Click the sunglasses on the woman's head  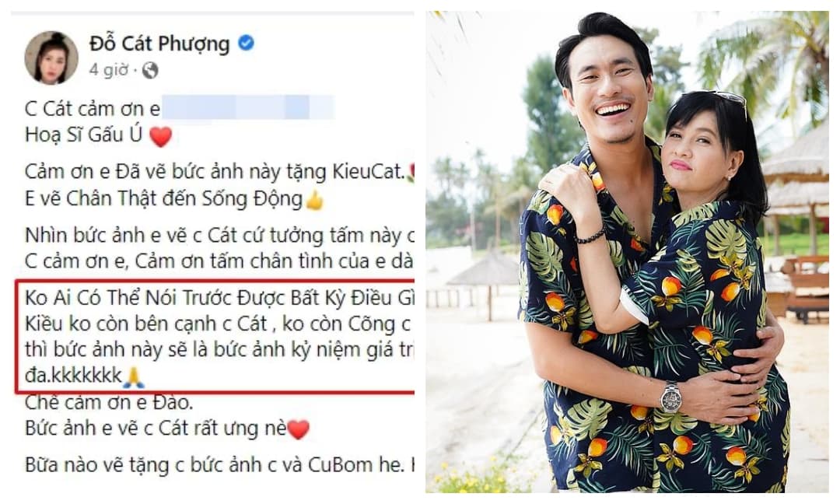click(x=731, y=101)
